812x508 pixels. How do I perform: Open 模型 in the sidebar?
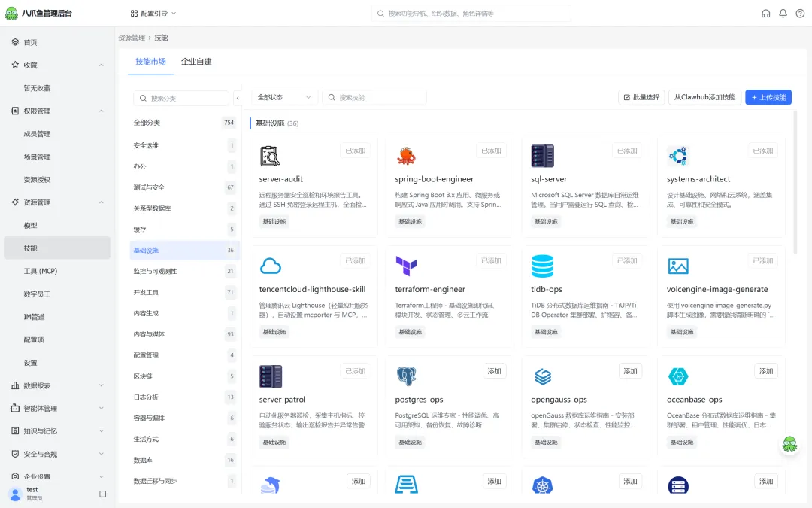(x=57, y=226)
